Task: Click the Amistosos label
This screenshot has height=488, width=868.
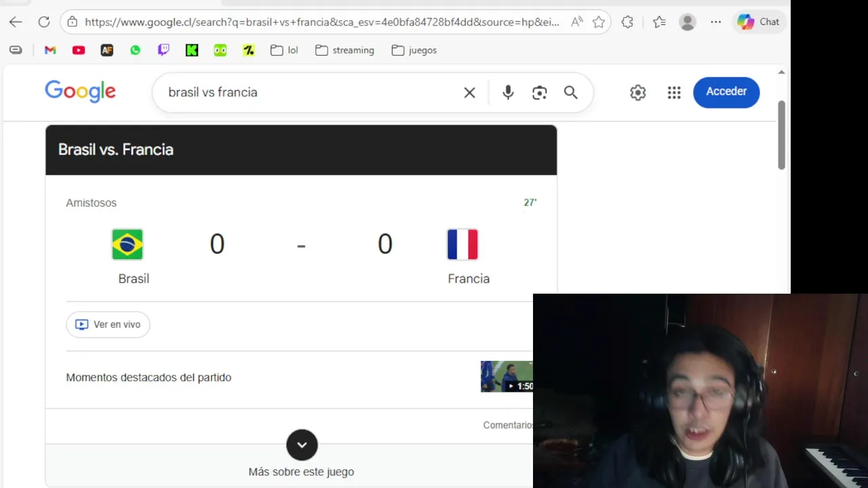Action: tap(91, 203)
